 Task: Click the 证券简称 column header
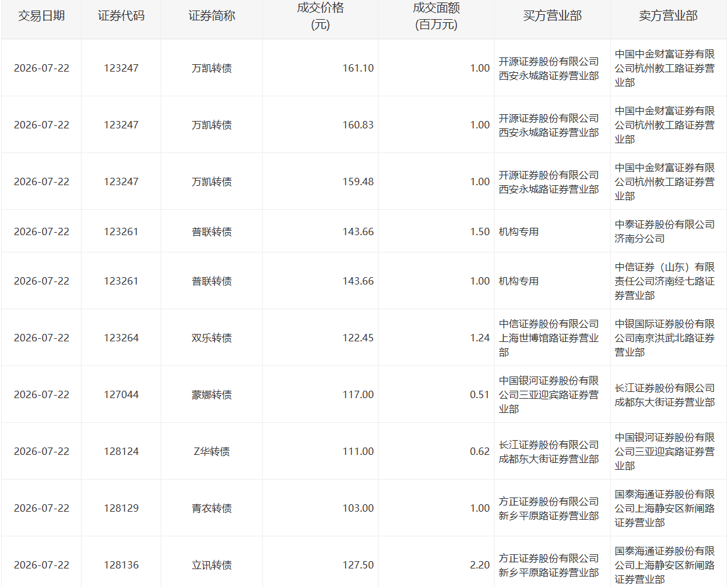212,16
